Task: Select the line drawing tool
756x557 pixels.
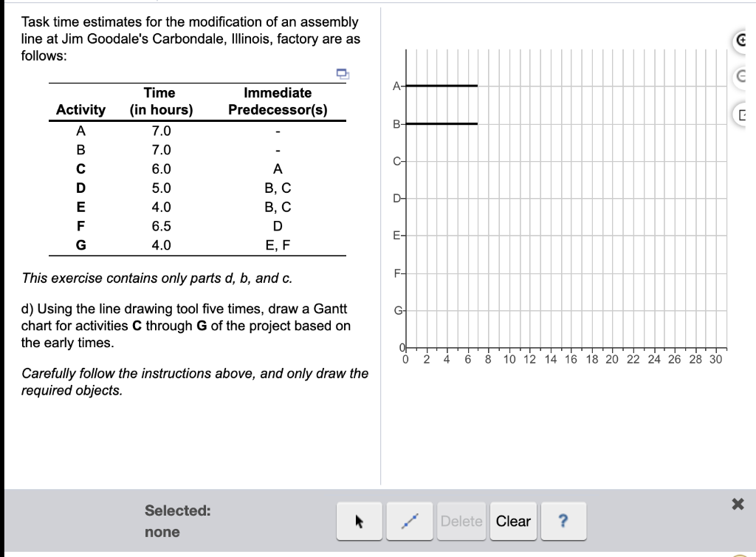Action: point(410,521)
